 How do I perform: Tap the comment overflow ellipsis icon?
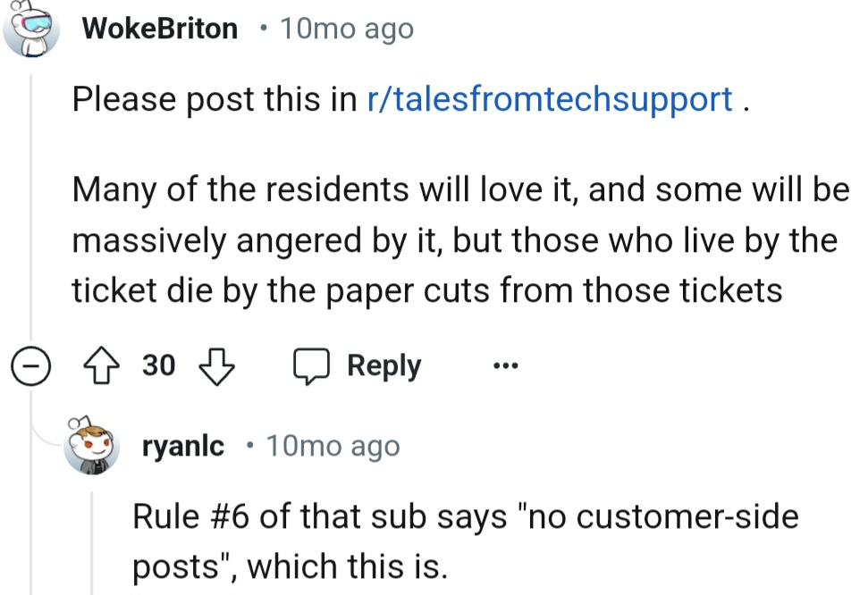[x=506, y=365]
